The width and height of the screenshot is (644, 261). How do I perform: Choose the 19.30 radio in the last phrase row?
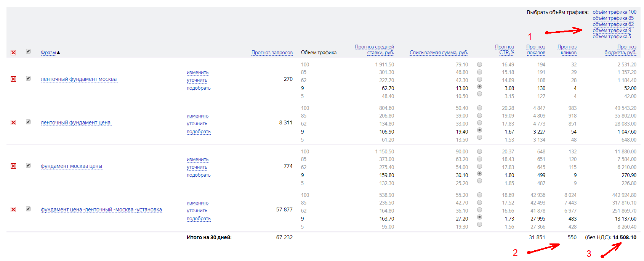tap(479, 224)
